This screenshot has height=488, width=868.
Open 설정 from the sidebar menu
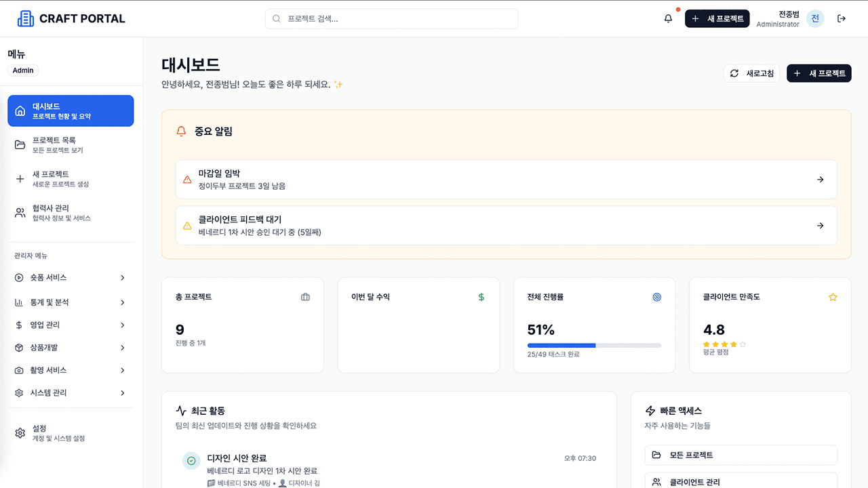tap(71, 434)
